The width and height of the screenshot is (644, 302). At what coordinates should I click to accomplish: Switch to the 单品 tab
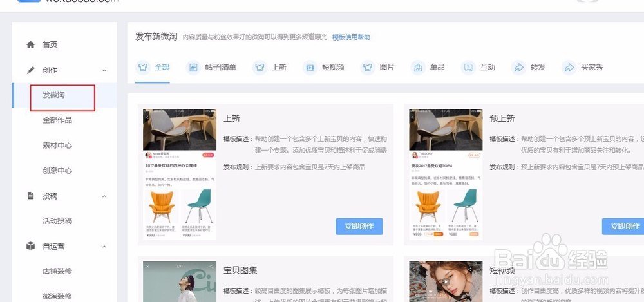(428, 68)
